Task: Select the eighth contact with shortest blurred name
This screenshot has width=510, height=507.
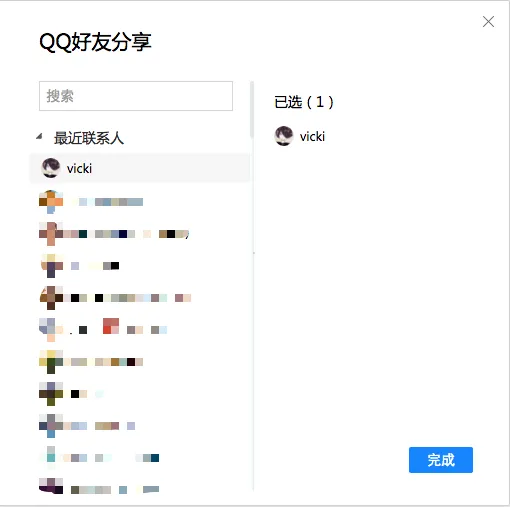Action: click(x=140, y=394)
